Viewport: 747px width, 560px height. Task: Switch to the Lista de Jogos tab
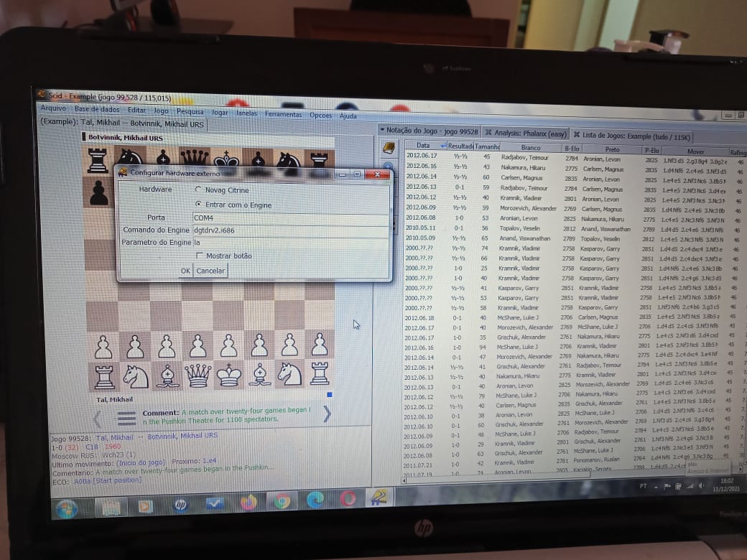[x=631, y=136]
